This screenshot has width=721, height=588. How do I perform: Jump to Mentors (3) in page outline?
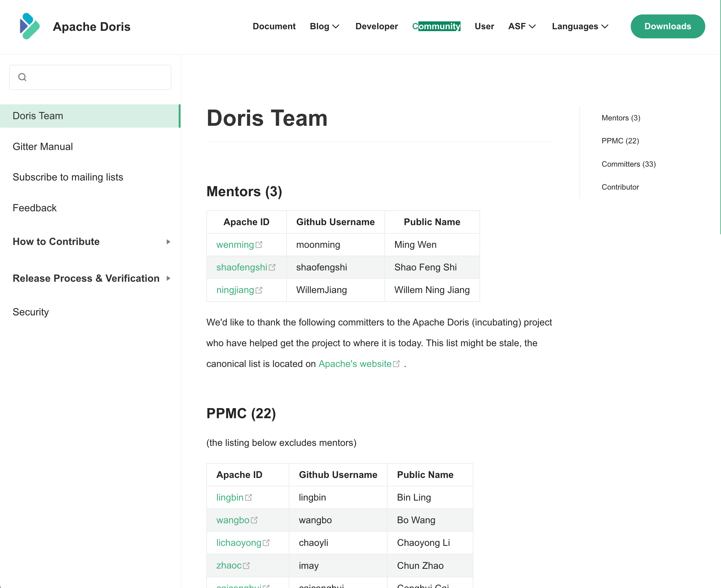click(x=621, y=118)
